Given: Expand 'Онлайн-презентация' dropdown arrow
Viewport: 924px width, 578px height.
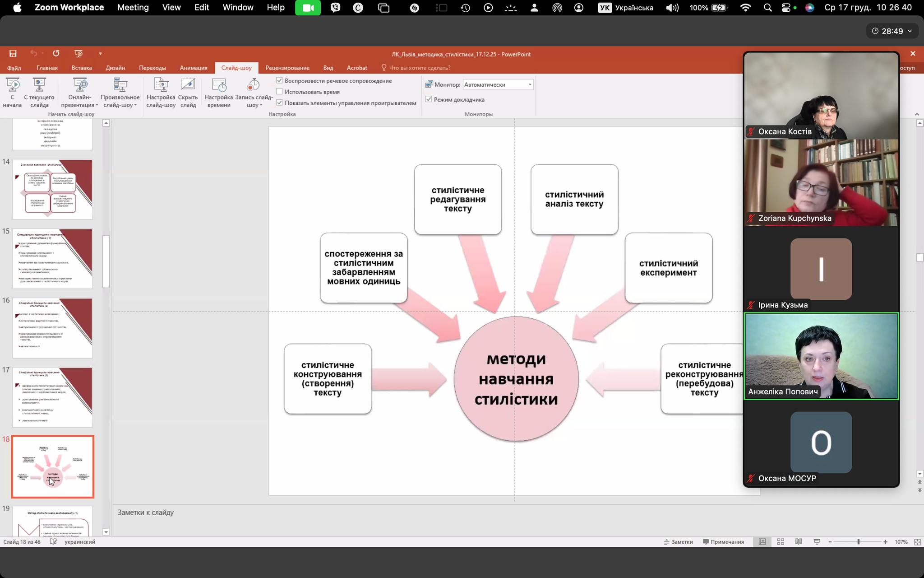Looking at the screenshot, I should pyautogui.click(x=97, y=105).
